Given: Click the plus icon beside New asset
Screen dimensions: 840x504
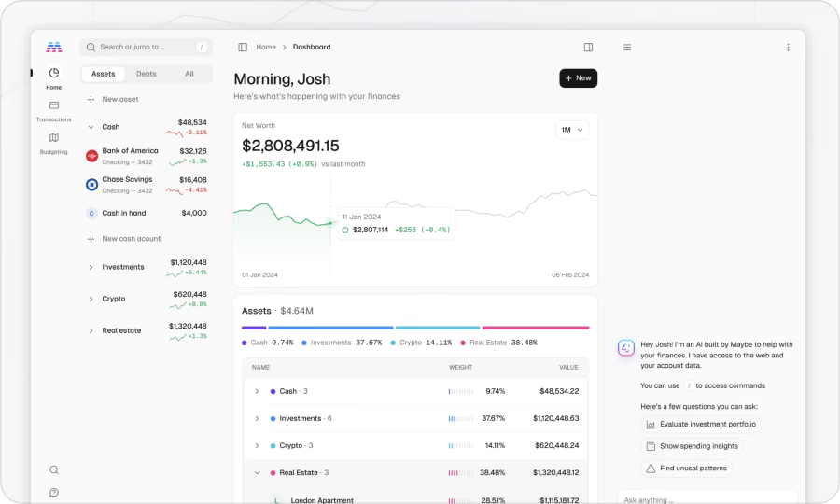Looking at the screenshot, I should point(91,99).
